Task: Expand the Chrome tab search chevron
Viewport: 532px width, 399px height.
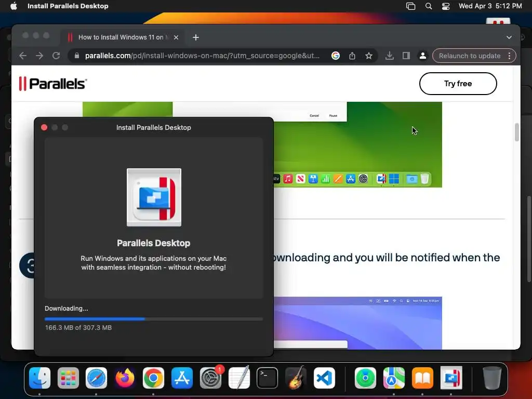Action: (509, 37)
